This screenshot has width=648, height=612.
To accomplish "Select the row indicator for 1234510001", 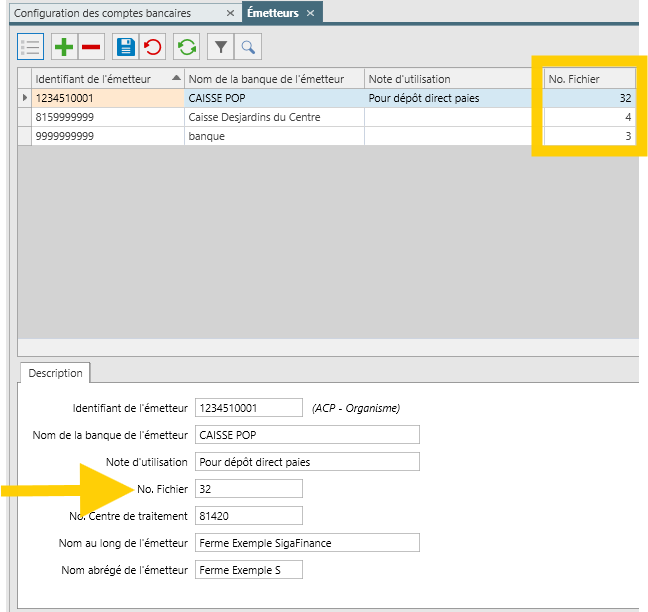I will point(25,98).
